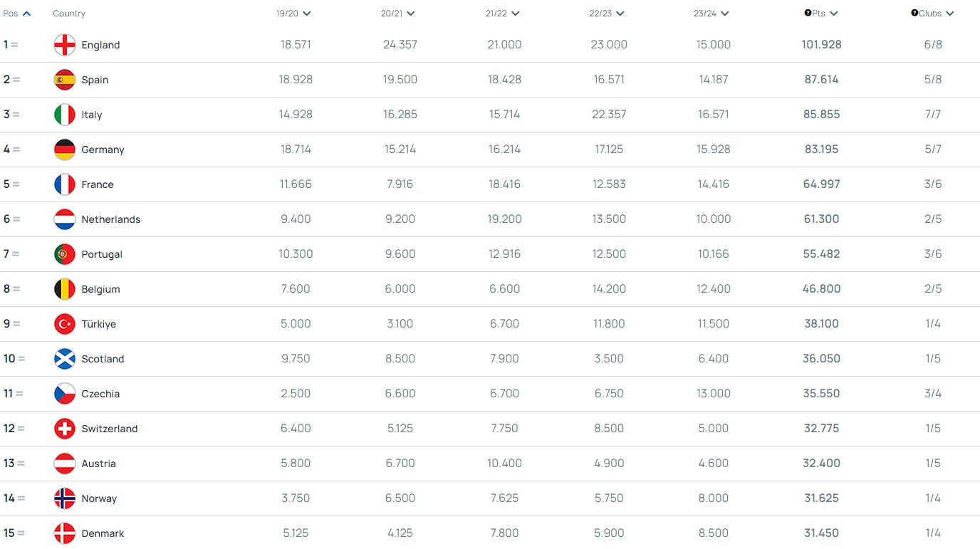Viewport: 980px width, 549px height.
Task: Click the Norway flag icon
Action: [x=65, y=498]
